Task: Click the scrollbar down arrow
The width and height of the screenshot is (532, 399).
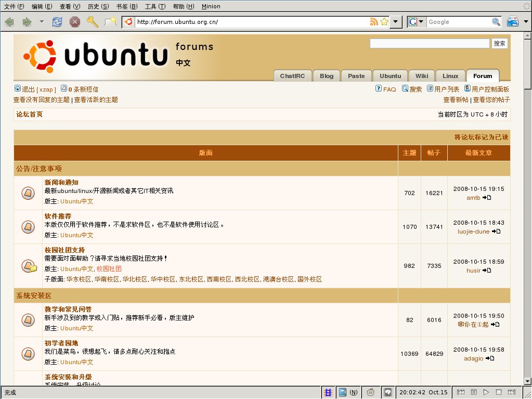Action: click(527, 381)
